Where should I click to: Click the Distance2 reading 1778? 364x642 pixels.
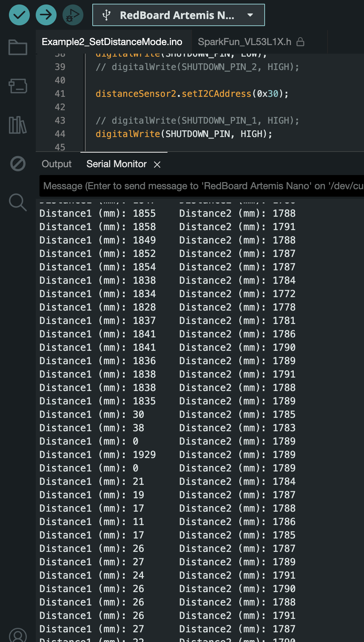click(x=284, y=307)
